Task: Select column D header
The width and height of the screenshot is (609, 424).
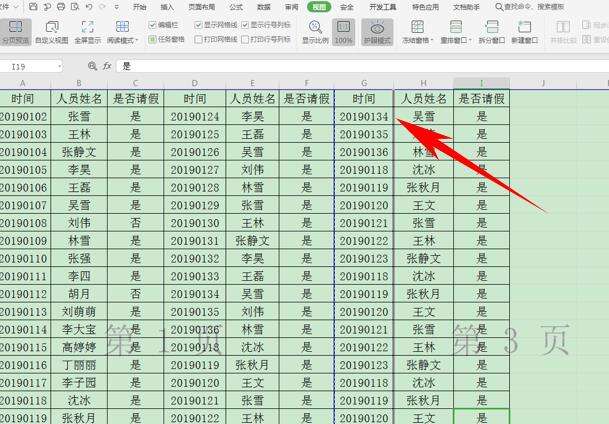Action: tap(195, 83)
